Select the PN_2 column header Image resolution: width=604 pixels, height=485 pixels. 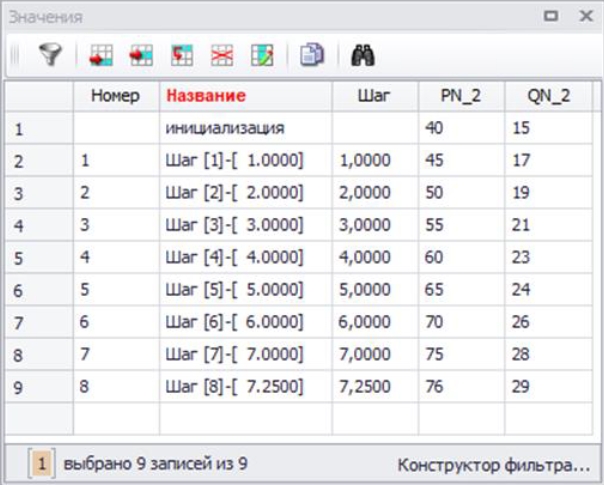pyautogui.click(x=460, y=96)
